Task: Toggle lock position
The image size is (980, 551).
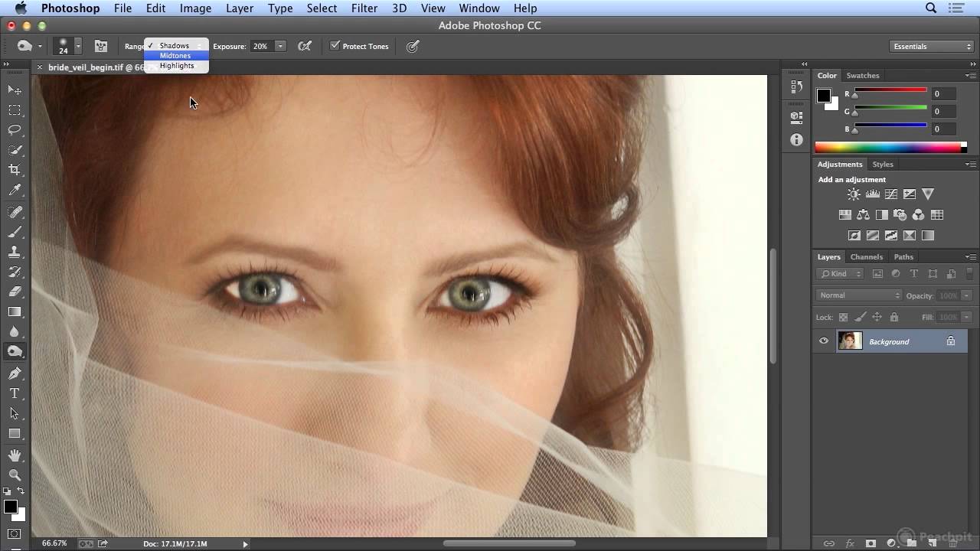Action: point(877,317)
